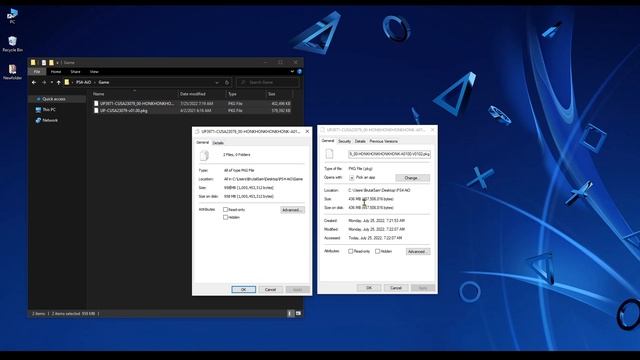Image resolution: width=640 pixels, height=360 pixels.
Task: Switch to large icons view in status bar
Action: [x=298, y=313]
